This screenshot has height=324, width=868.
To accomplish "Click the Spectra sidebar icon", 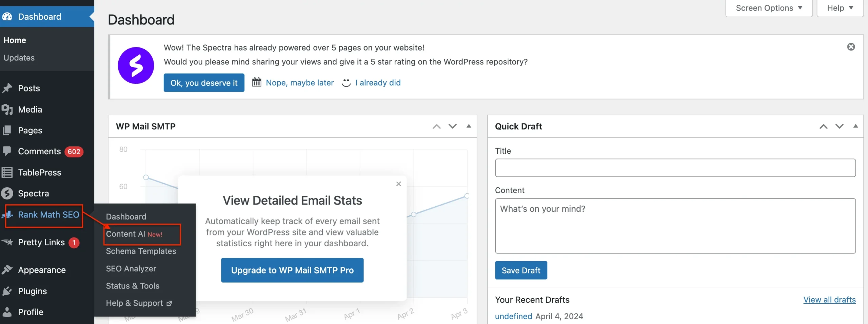I will [7, 193].
